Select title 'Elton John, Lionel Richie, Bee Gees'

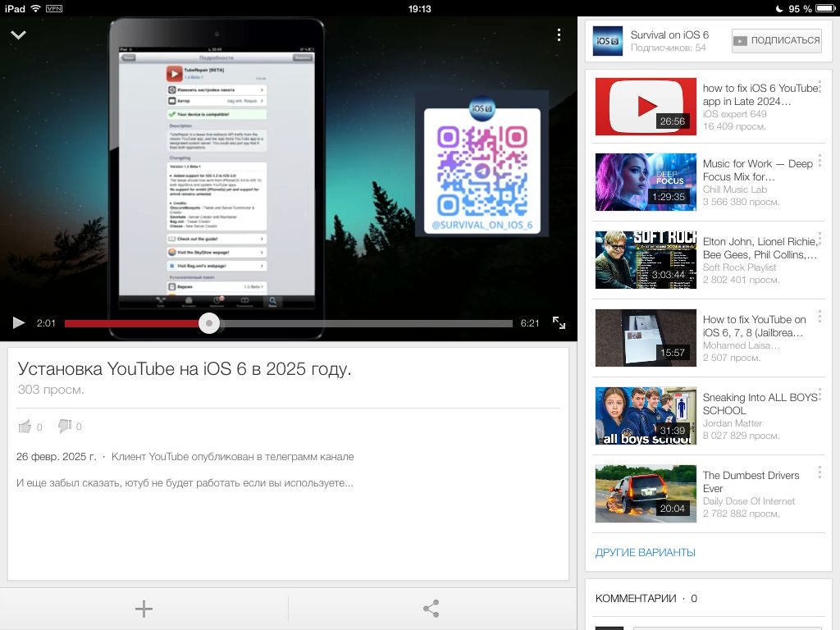click(760, 248)
